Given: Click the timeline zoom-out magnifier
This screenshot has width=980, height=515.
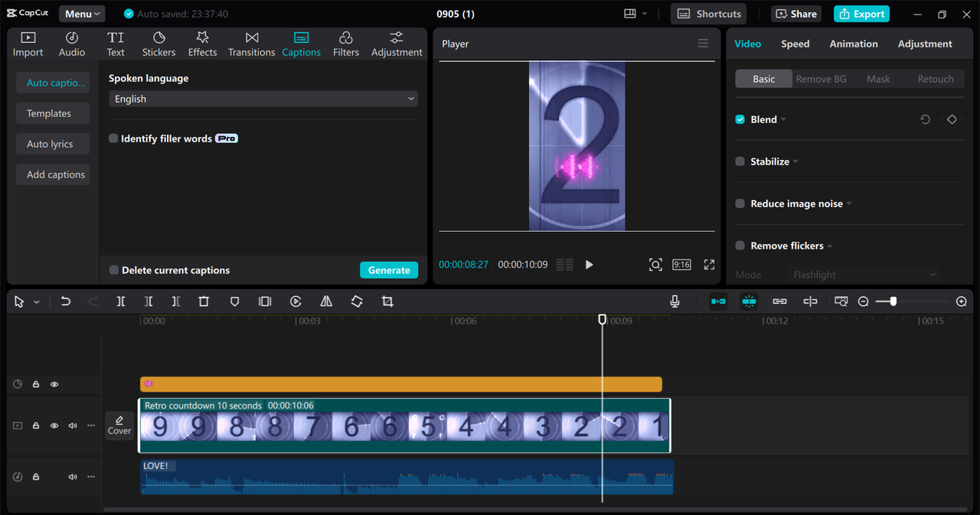Looking at the screenshot, I should tap(864, 302).
